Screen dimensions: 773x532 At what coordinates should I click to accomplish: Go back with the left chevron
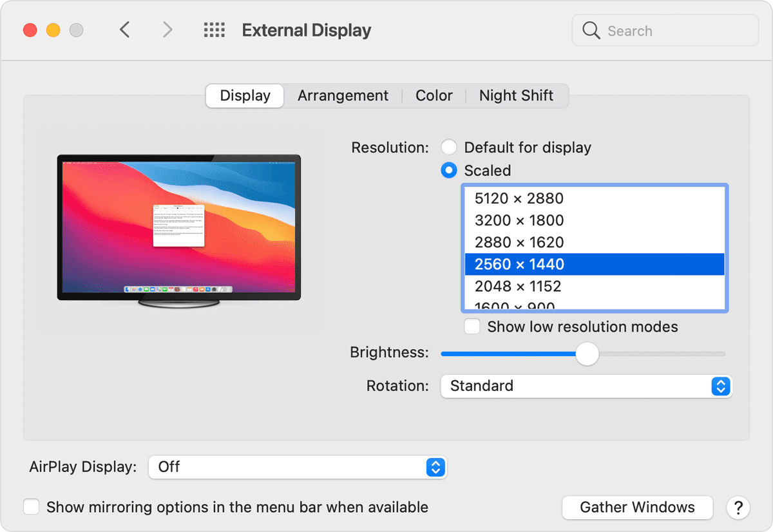tap(125, 30)
